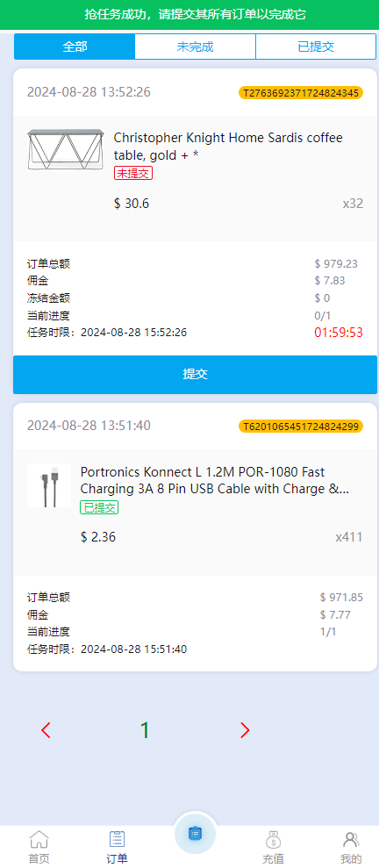Click the USB cable product image
Viewport: 379px width, 868px height.
[x=49, y=485]
